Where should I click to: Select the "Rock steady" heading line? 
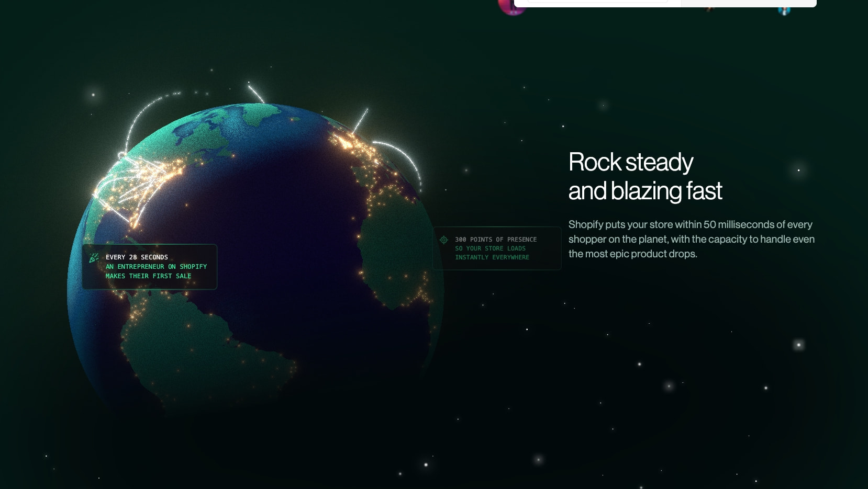[631, 162]
